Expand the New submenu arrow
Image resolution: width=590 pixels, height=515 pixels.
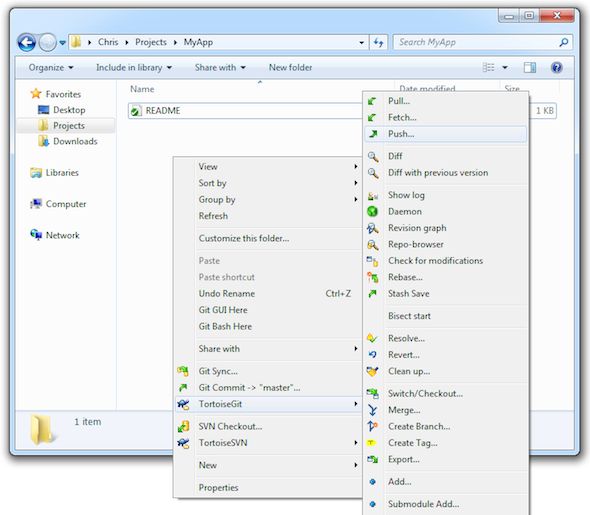(356, 465)
